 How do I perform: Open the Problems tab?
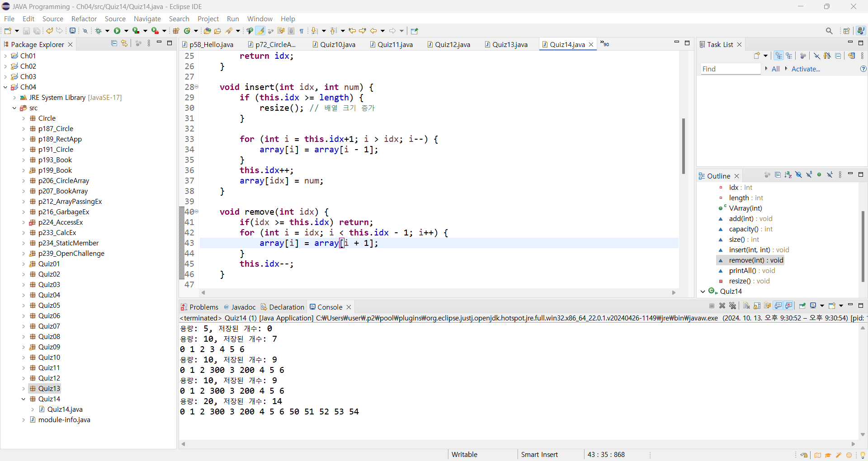click(x=199, y=307)
